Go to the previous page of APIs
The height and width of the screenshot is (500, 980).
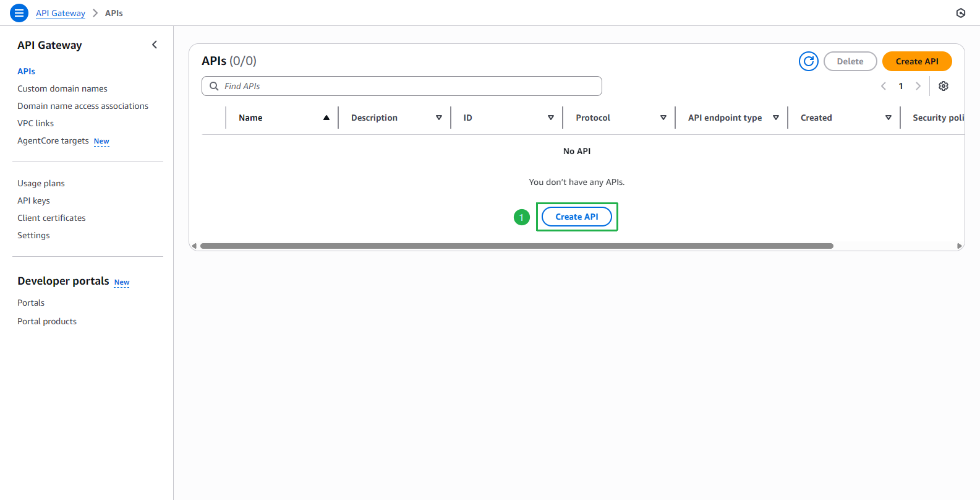tap(884, 86)
